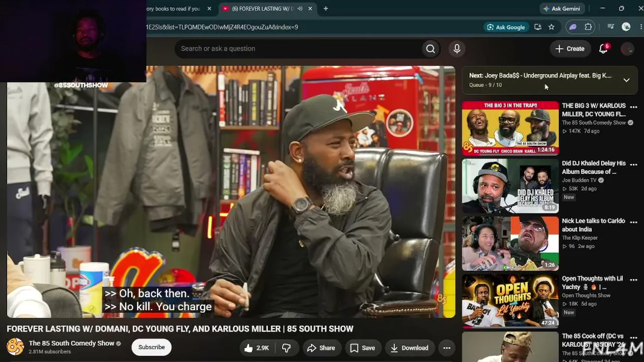Click the install app icon in address bar
The width and height of the screenshot is (644, 362).
point(538,27)
